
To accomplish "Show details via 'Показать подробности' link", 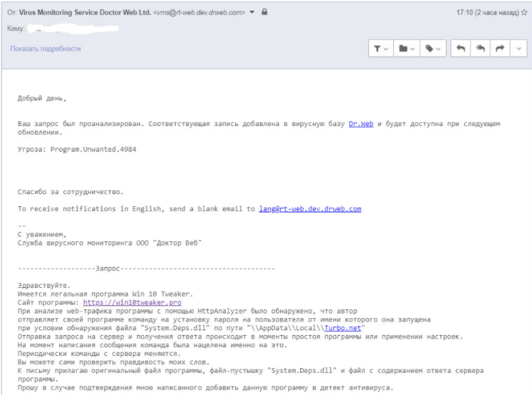I will 46,49.
